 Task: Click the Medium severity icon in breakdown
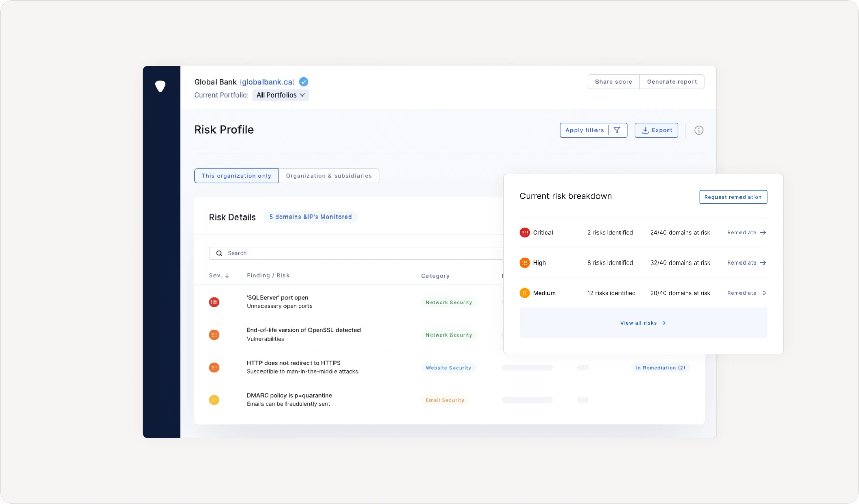coord(524,293)
